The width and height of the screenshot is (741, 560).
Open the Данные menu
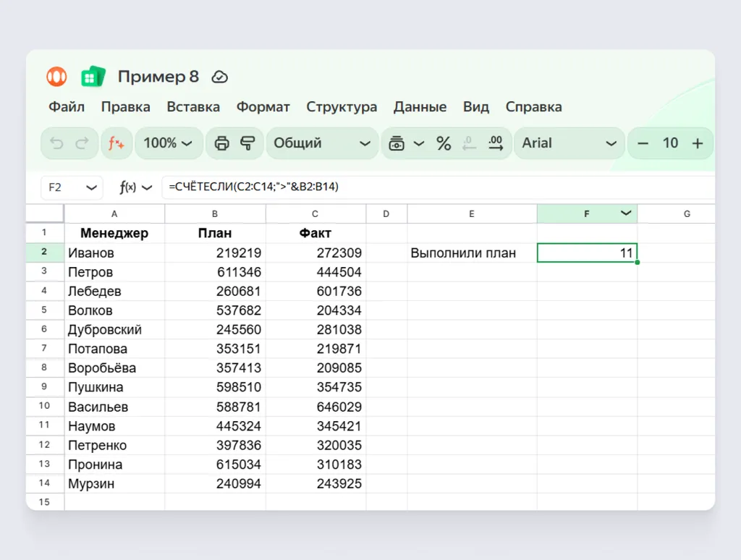(x=420, y=107)
